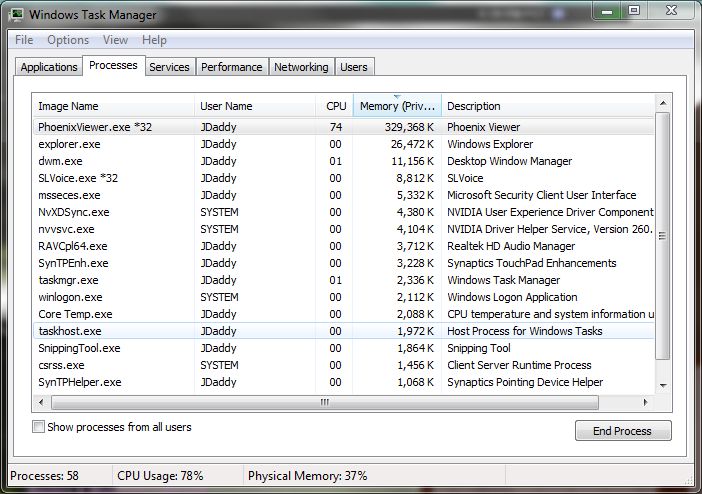
Task: Click the Task Manager title bar icon
Action: pyautogui.click(x=16, y=14)
